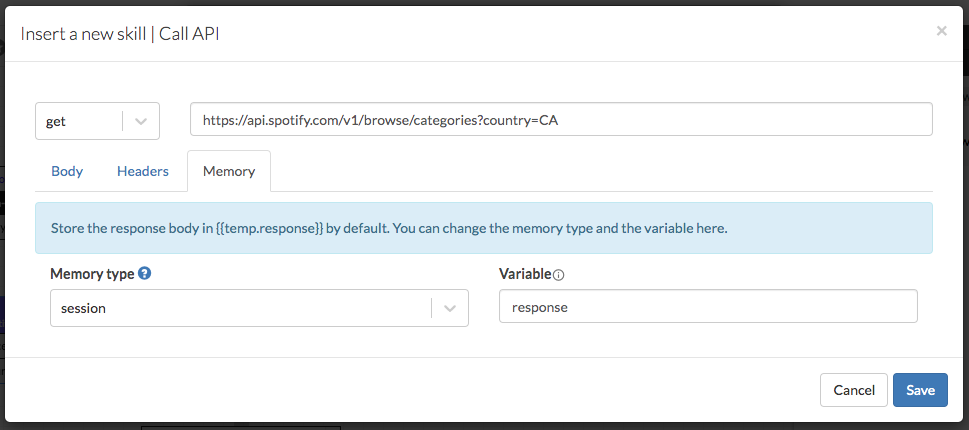Click the chevron arrow of the get selector

point(141,121)
